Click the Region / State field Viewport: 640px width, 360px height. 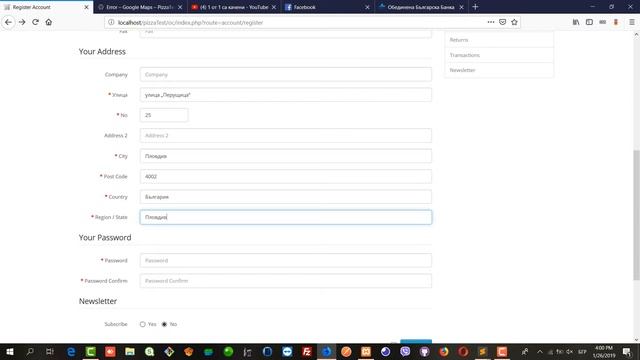(x=285, y=217)
